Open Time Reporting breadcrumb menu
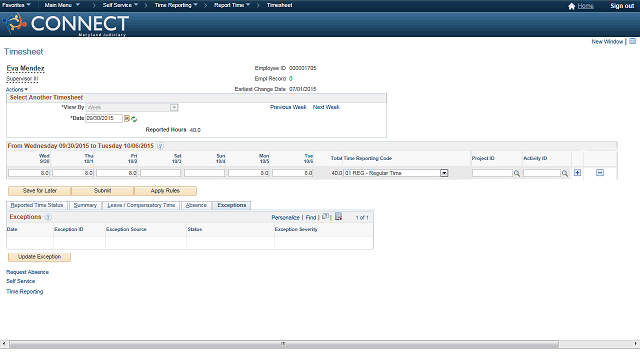Screen dimensions: 640x360 click(x=176, y=5)
